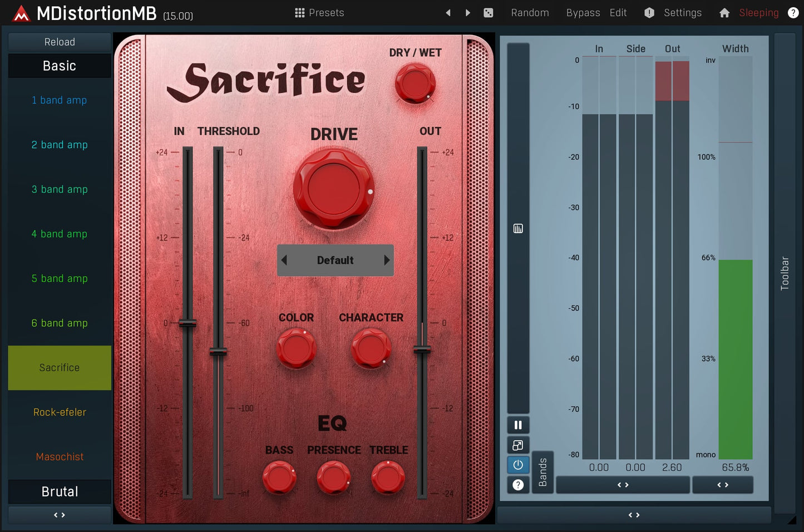Click the large DRIVE knob
This screenshot has width=804, height=532.
(x=334, y=188)
